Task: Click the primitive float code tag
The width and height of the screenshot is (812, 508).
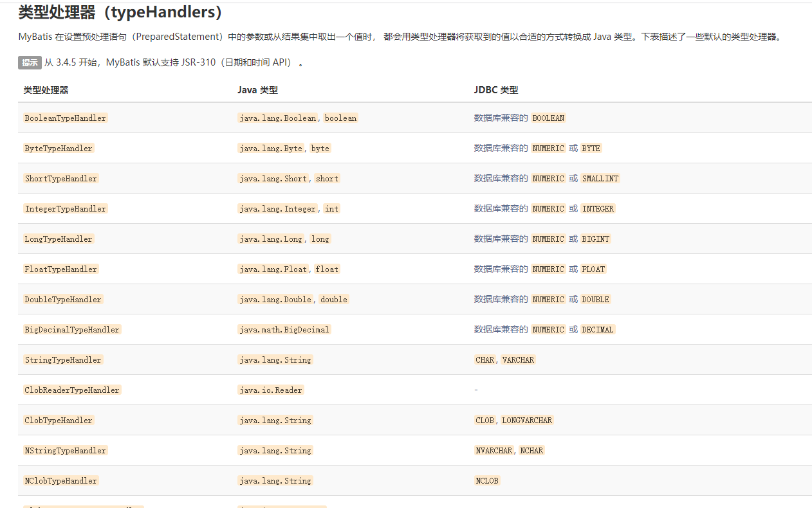Action: click(x=327, y=269)
